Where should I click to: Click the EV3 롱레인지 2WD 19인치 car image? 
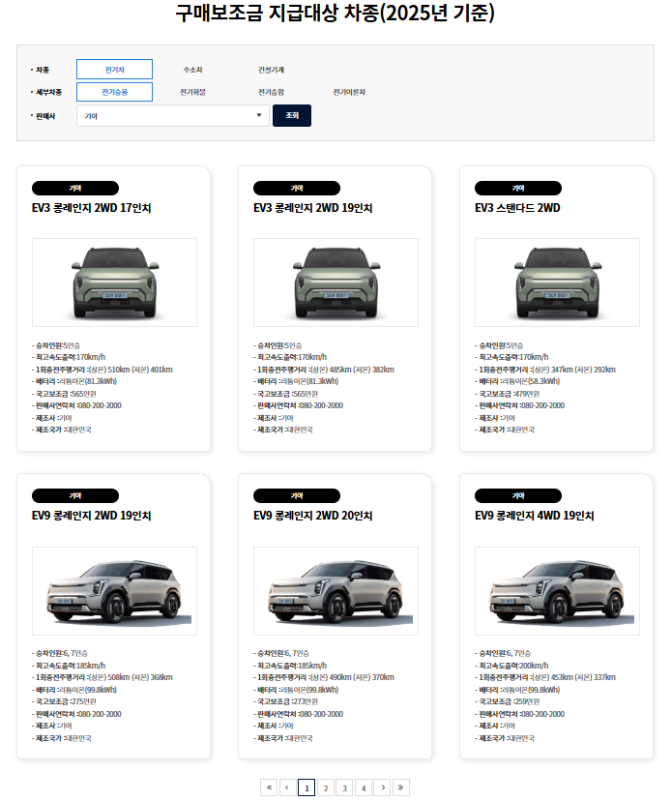click(x=336, y=282)
